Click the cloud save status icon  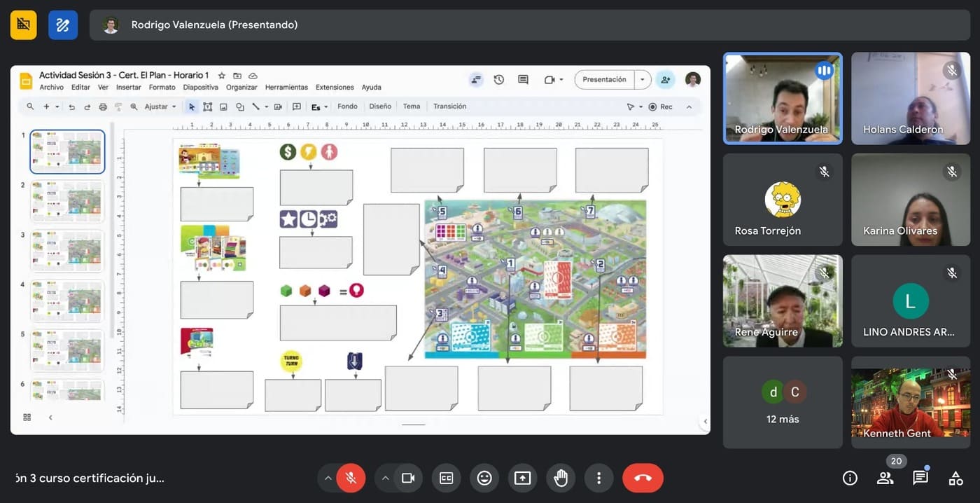coord(253,75)
